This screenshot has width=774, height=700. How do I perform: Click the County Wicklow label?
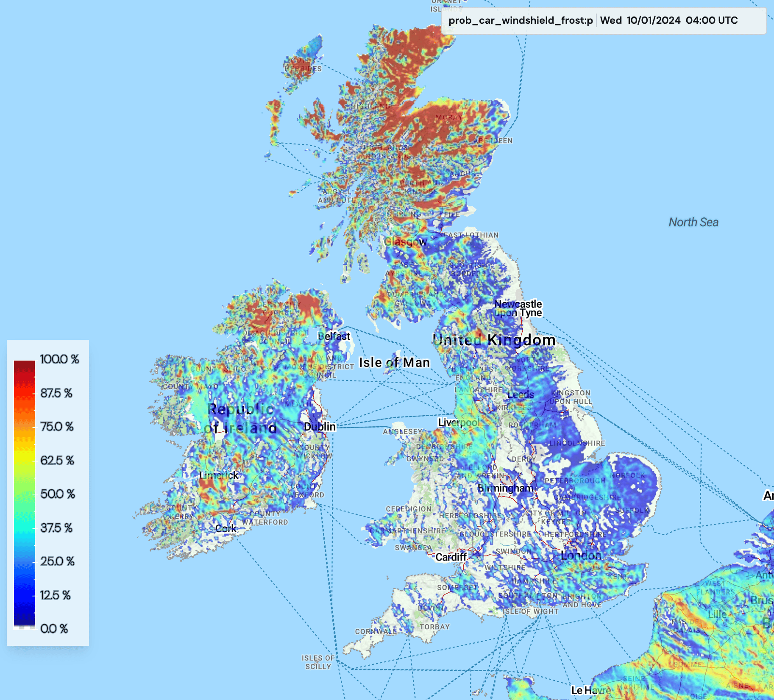coord(315,451)
